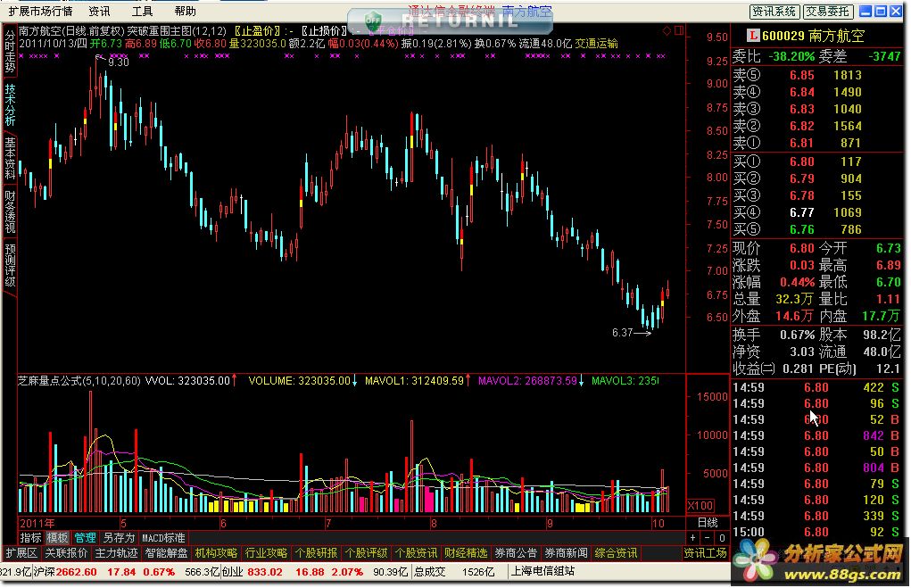
Task: Click the 芝麻量点公式(5,10,20,60) indicator title
Action: click(x=79, y=381)
